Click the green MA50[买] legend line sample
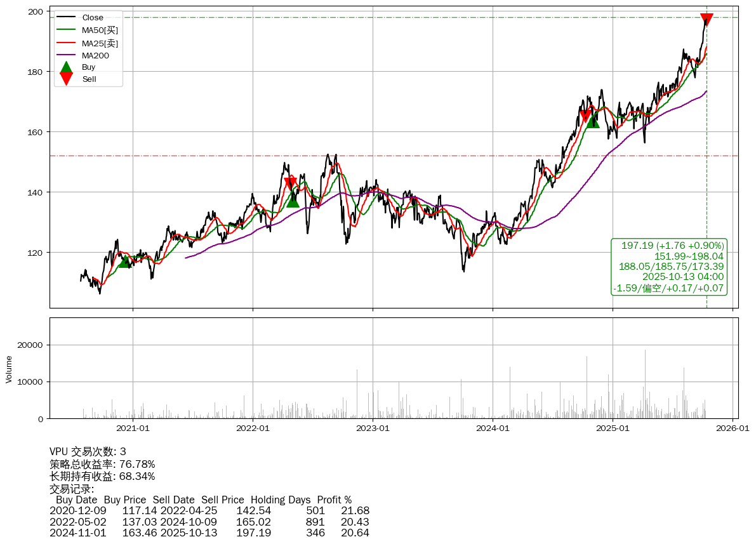756x544 pixels. 66,30
